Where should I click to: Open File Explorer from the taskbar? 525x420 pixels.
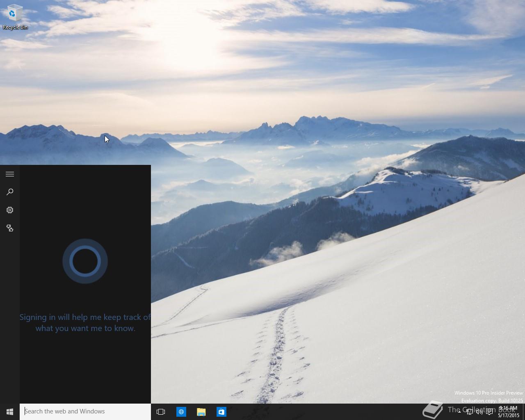pos(201,411)
